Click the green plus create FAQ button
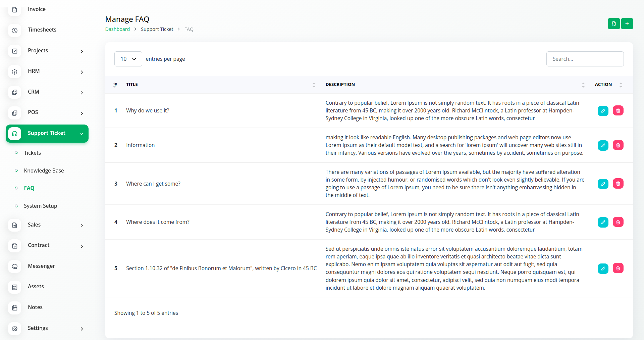 (x=627, y=24)
